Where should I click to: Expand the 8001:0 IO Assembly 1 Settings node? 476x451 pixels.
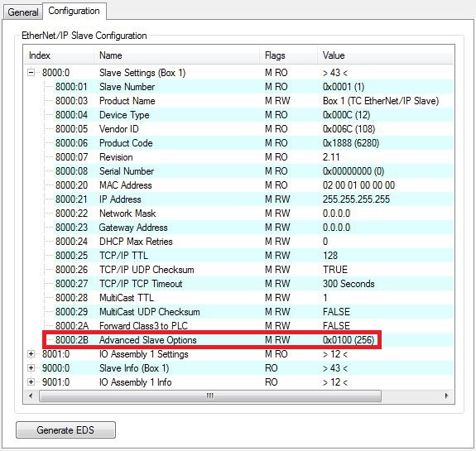[x=31, y=354]
